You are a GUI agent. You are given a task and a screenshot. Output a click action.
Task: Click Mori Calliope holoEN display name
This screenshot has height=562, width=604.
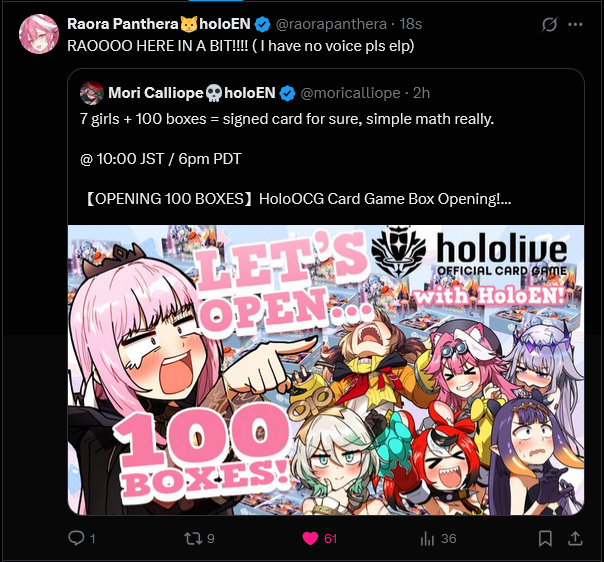coord(192,93)
